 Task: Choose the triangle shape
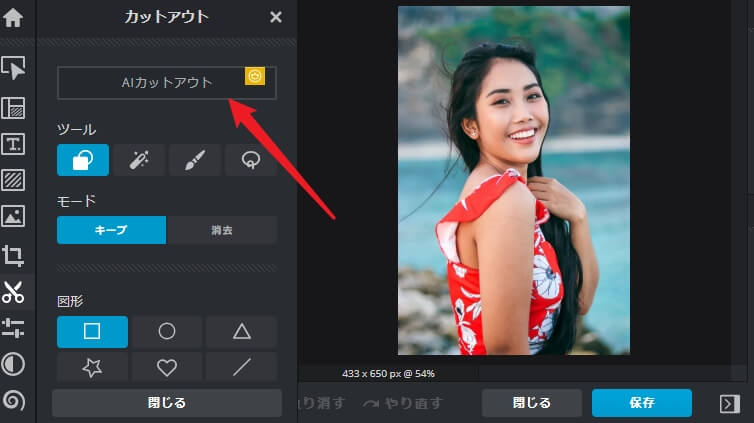click(x=241, y=332)
